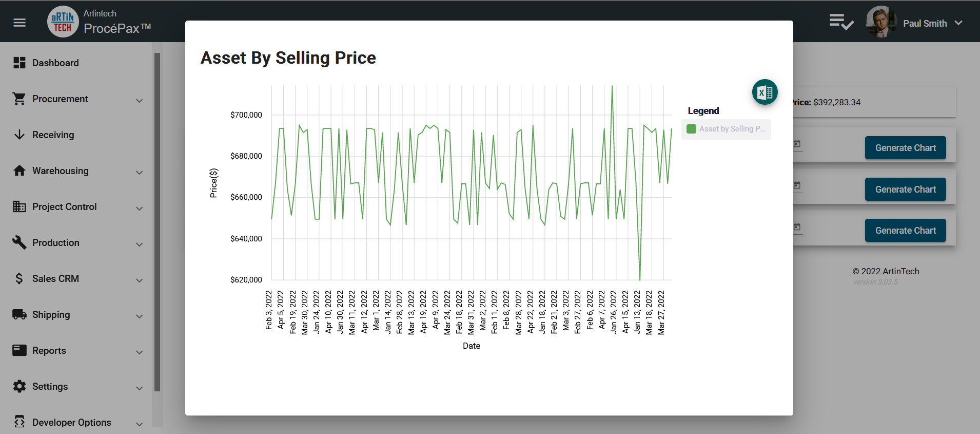The width and height of the screenshot is (980, 434).
Task: Export chart using the Excel icon
Action: (x=765, y=92)
